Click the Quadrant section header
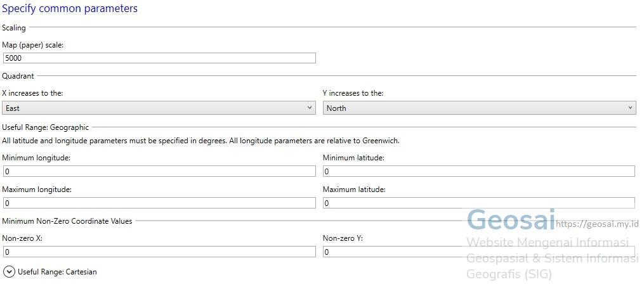The height and width of the screenshot is (289, 644). pos(18,76)
